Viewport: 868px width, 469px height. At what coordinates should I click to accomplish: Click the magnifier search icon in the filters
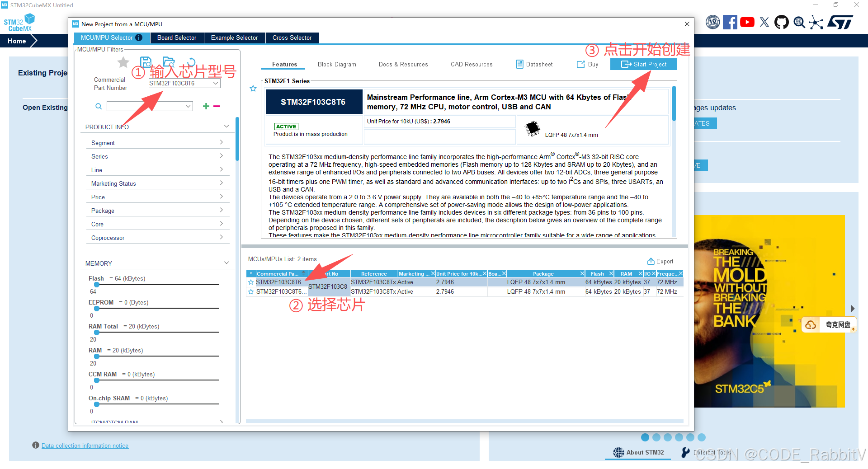99,106
